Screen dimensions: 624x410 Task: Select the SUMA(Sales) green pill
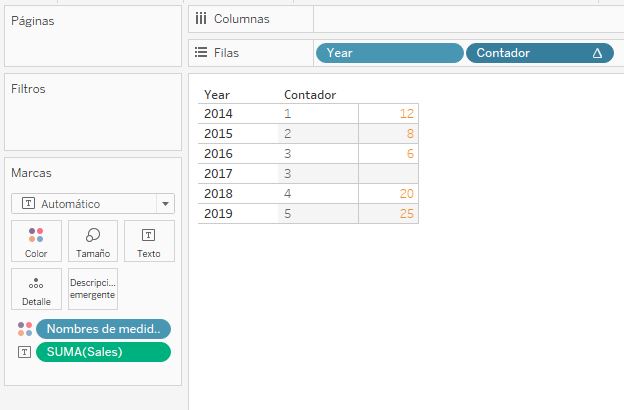[x=103, y=352]
